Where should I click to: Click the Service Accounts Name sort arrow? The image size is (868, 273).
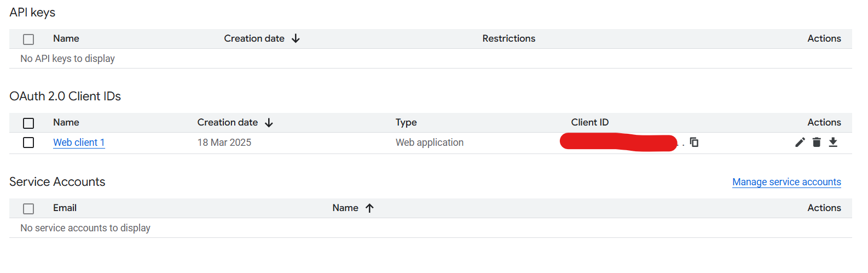369,208
